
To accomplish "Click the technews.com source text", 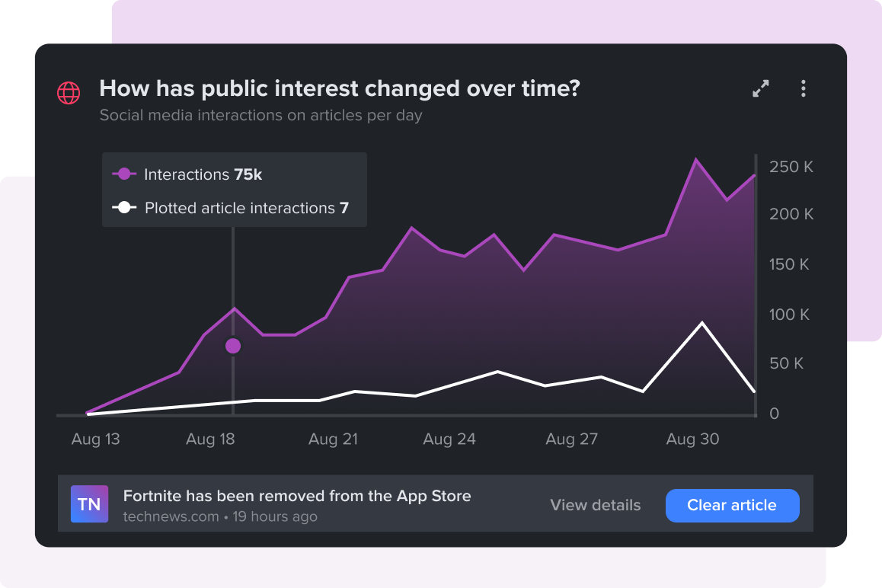I will pyautogui.click(x=170, y=517).
